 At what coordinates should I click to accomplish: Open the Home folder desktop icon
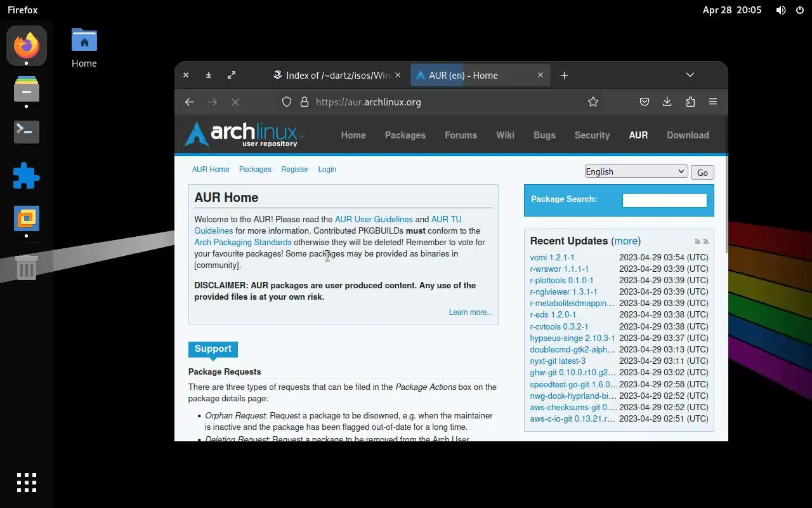[x=84, y=48]
